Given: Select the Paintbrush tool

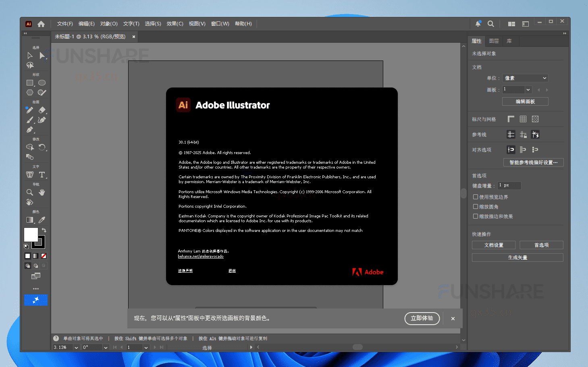Looking at the screenshot, I should (30, 120).
